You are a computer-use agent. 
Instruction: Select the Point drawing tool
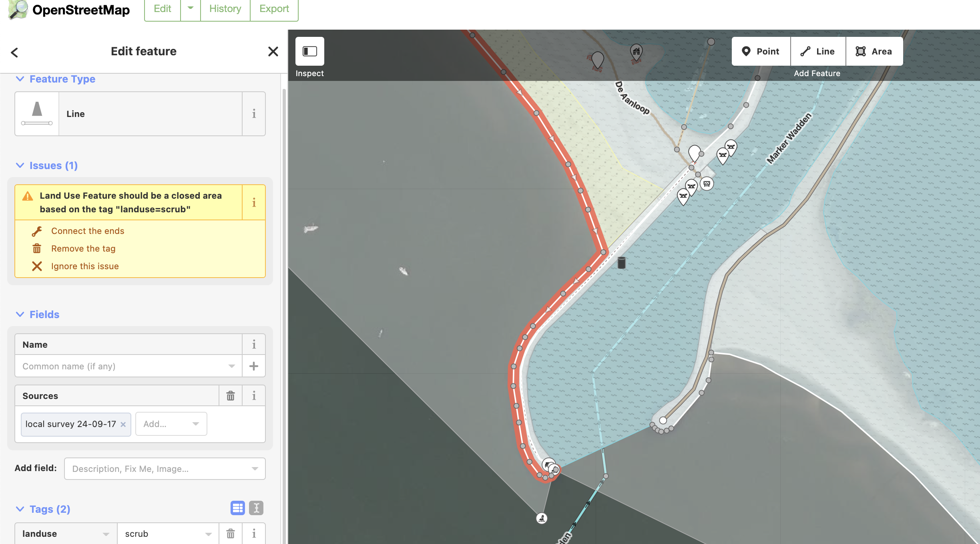[760, 51]
